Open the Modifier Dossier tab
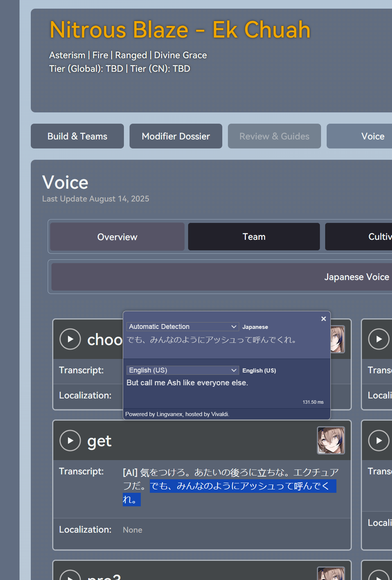Viewport: 392px width, 580px height. 176,136
